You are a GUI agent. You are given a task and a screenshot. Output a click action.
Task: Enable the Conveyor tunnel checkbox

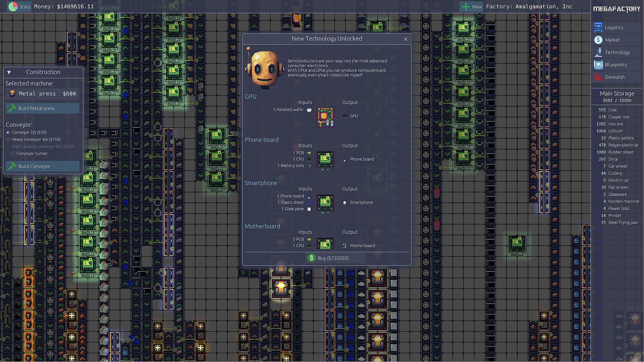13,154
